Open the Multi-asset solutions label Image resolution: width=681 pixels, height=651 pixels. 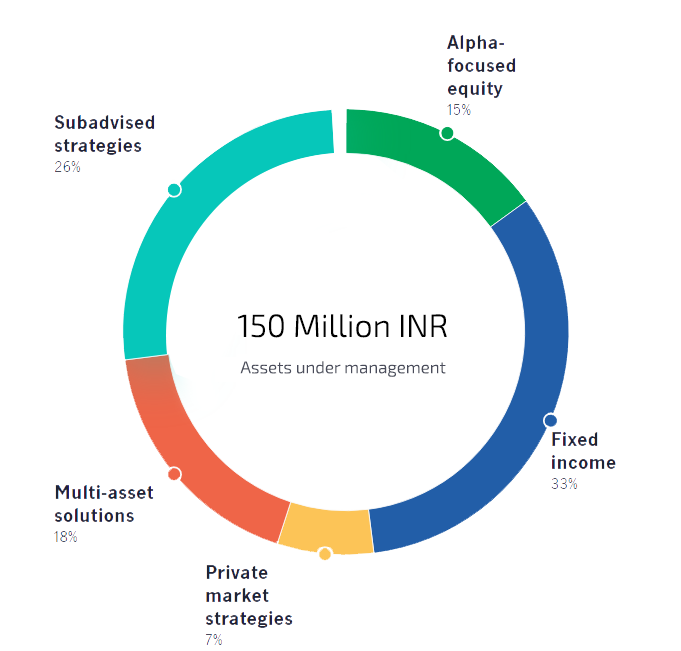pyautogui.click(x=94, y=504)
